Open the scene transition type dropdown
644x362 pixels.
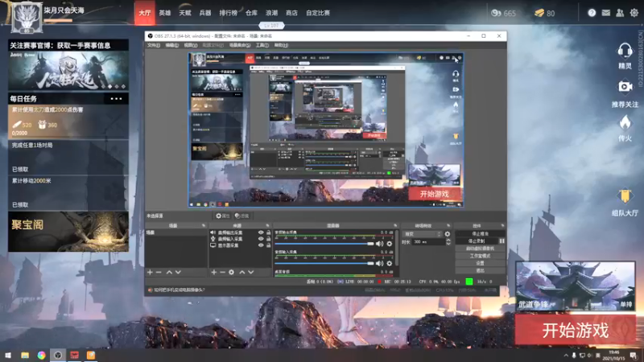(x=421, y=234)
